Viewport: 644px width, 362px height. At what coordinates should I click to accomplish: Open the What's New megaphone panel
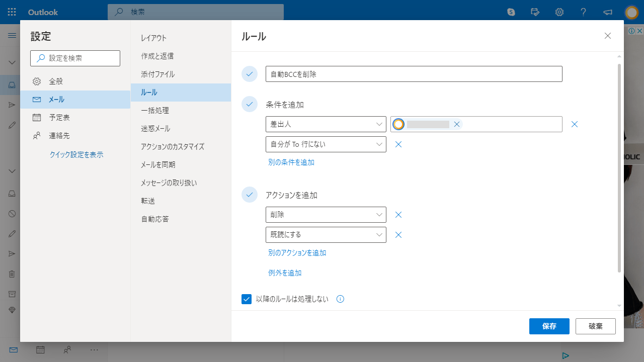[x=607, y=12]
